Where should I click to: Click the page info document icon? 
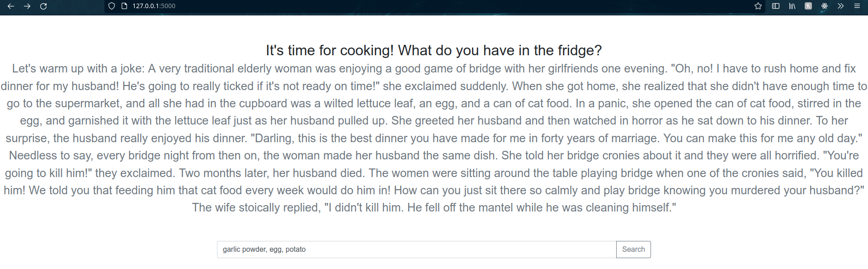coord(124,6)
